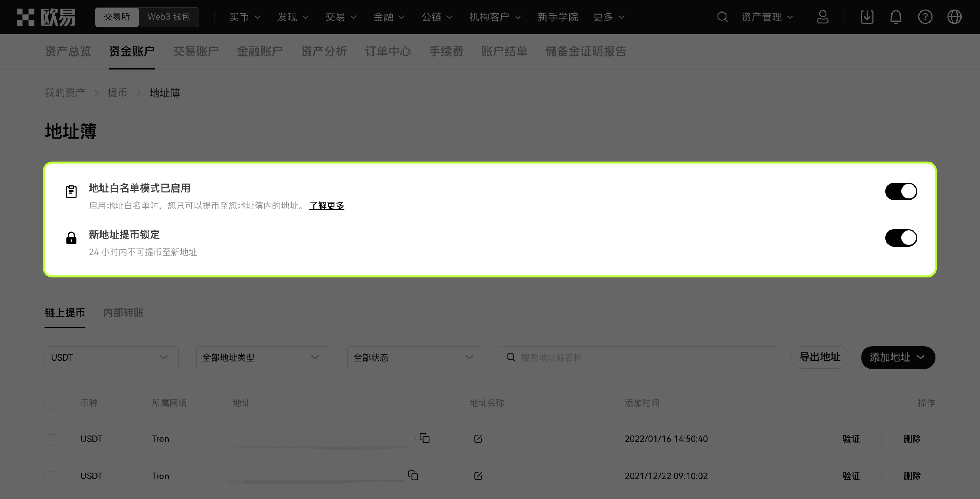The height and width of the screenshot is (499, 980).
Task: Edit name of the first address entry
Action: (x=478, y=438)
